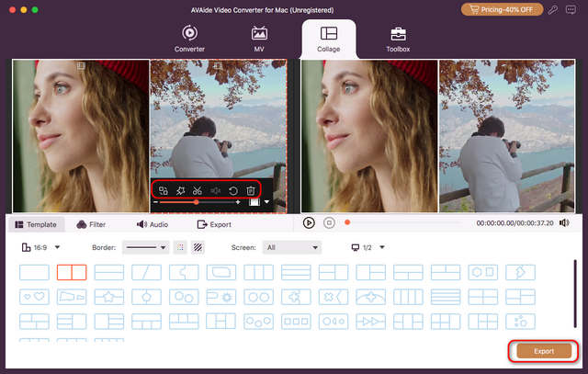Toggle the hatched border pattern button
The image size is (588, 374).
click(198, 247)
